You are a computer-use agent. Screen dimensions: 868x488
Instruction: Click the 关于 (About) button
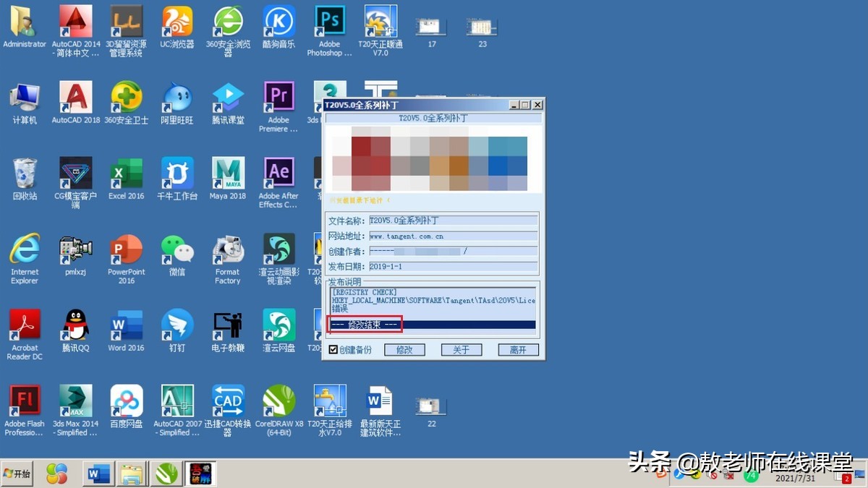coord(461,349)
